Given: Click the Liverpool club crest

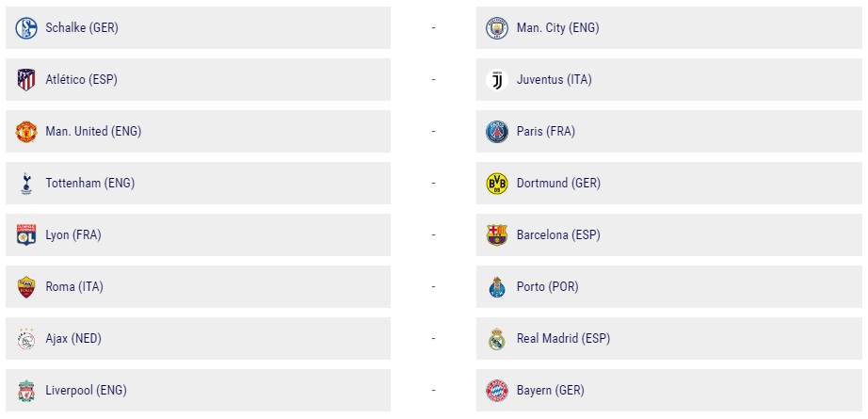Looking at the screenshot, I should pyautogui.click(x=26, y=391).
